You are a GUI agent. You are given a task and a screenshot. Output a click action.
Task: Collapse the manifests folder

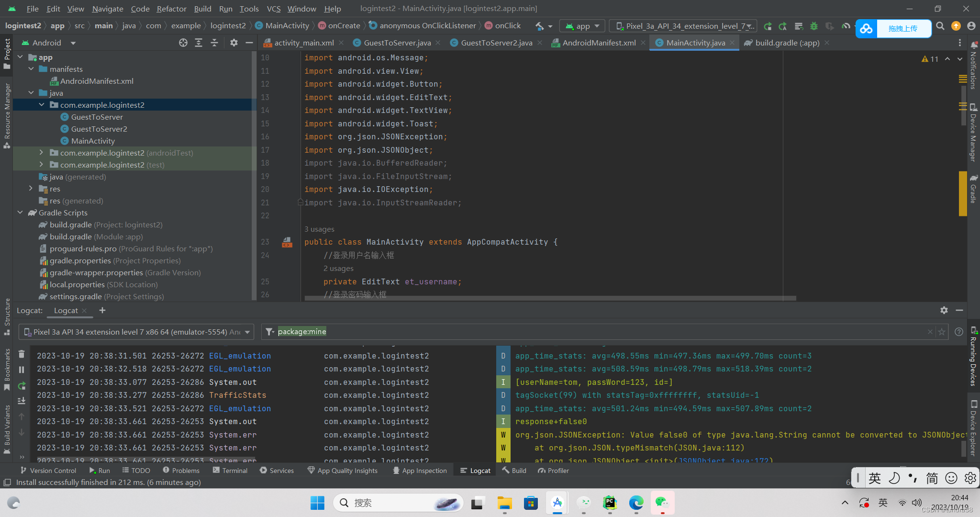(31, 69)
